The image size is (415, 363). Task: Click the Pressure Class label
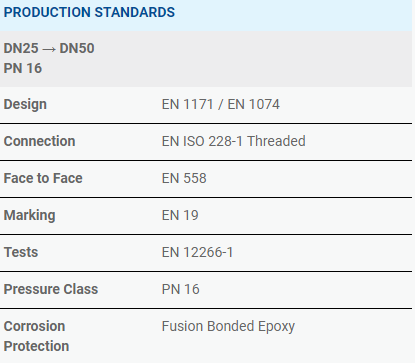click(51, 289)
